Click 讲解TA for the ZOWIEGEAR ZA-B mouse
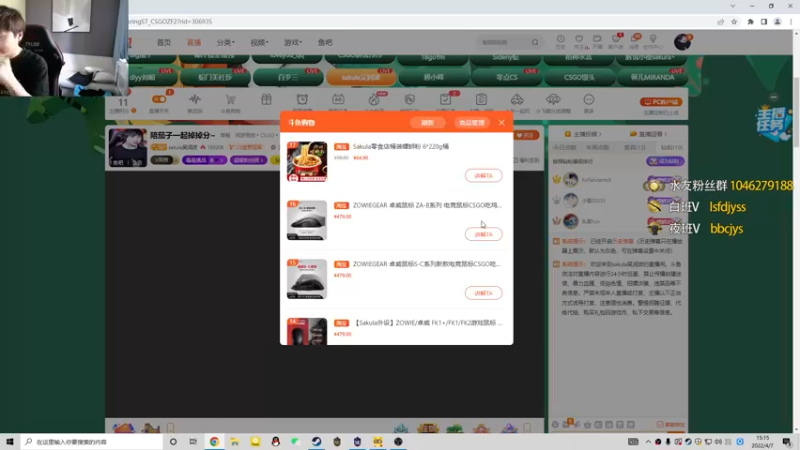Image resolution: width=800 pixels, height=450 pixels. [483, 234]
